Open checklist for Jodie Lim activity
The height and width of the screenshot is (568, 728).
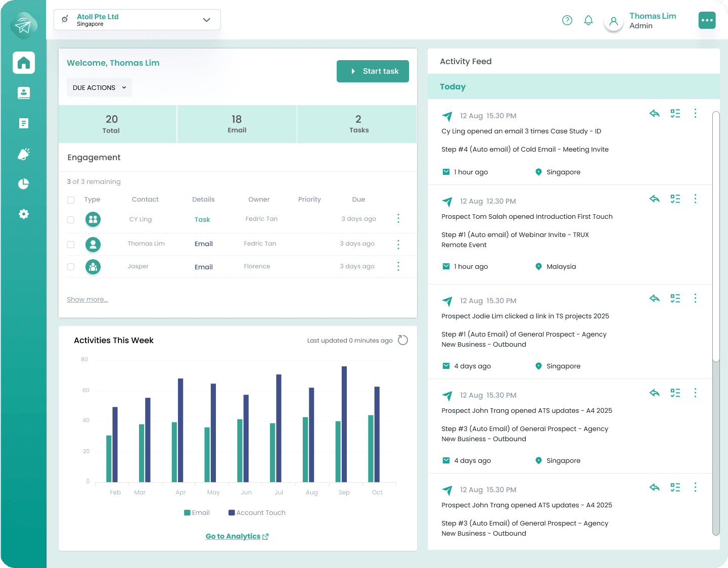pos(675,298)
